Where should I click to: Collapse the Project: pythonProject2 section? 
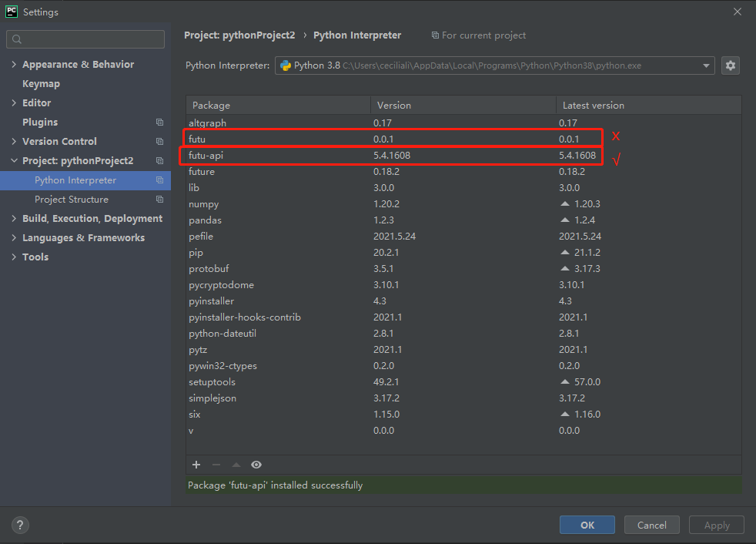click(14, 161)
